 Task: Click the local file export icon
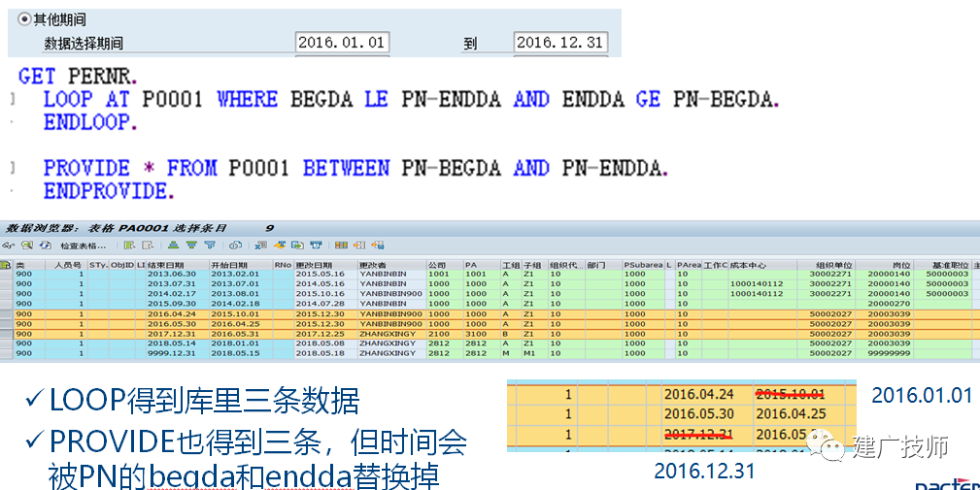[297, 245]
